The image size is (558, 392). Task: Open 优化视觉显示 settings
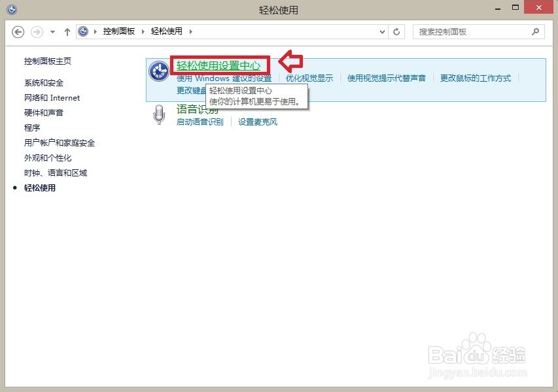309,78
